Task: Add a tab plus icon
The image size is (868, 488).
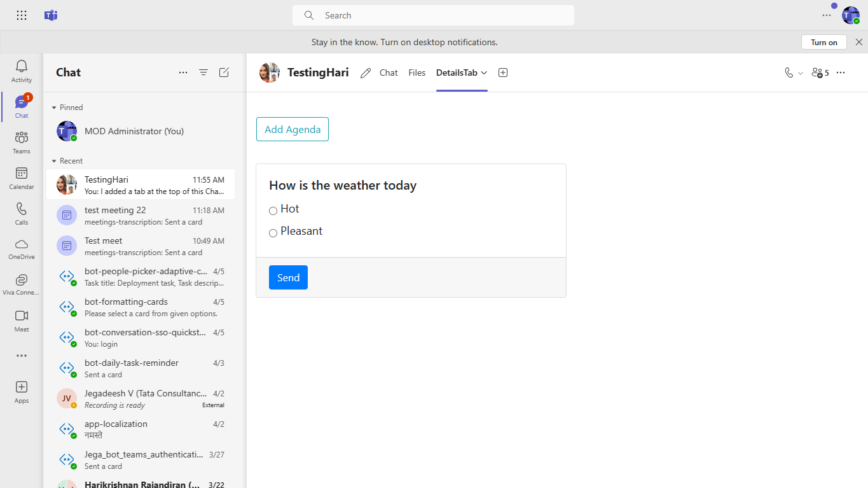Action: click(503, 73)
